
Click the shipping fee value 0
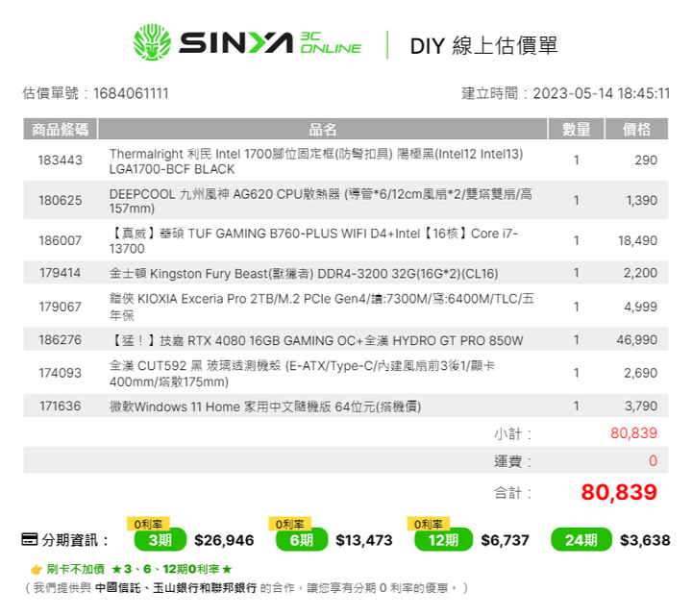653,460
